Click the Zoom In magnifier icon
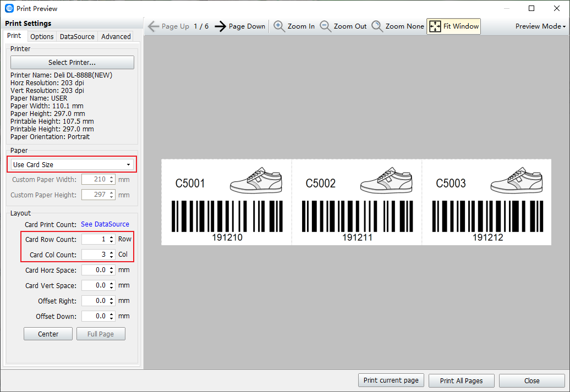570x392 pixels. [279, 26]
